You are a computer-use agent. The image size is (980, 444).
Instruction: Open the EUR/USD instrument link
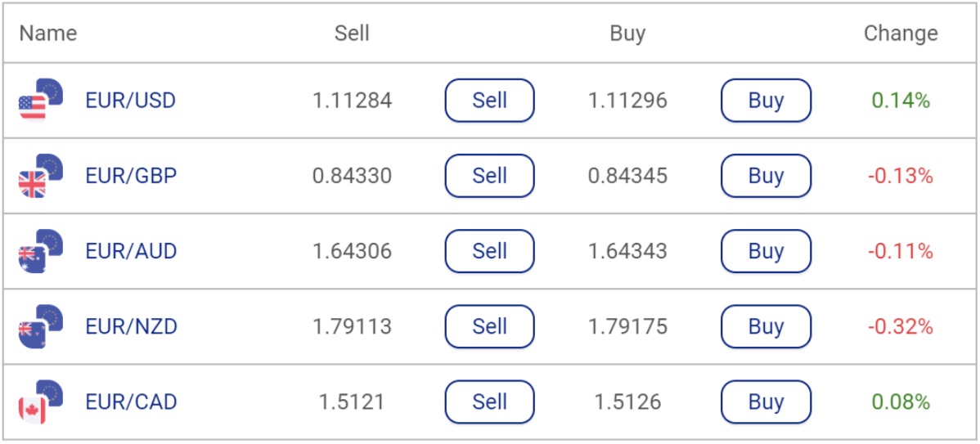pos(131,101)
